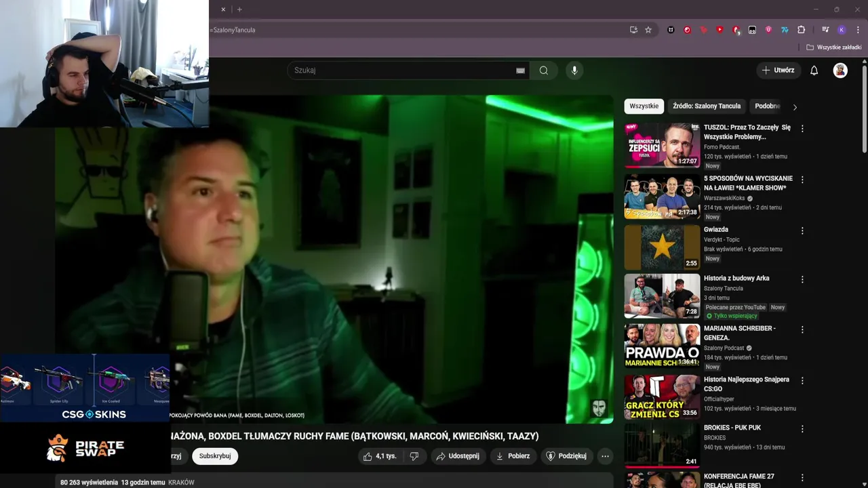Open the Chrome extensions puzzle icon
The image size is (868, 488).
(801, 30)
